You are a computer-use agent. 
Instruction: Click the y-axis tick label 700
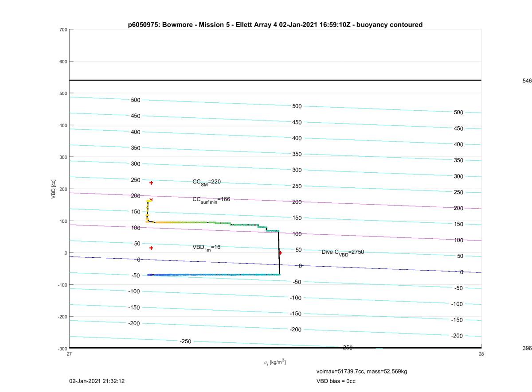63,30
